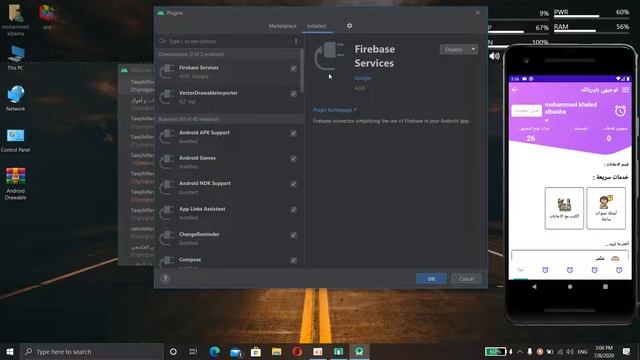
Task: Click the VectorDrawableImporter plugin icon
Action: tap(167, 97)
